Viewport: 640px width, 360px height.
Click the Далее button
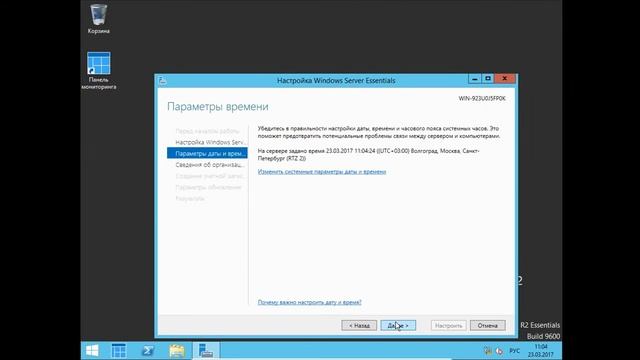398,325
